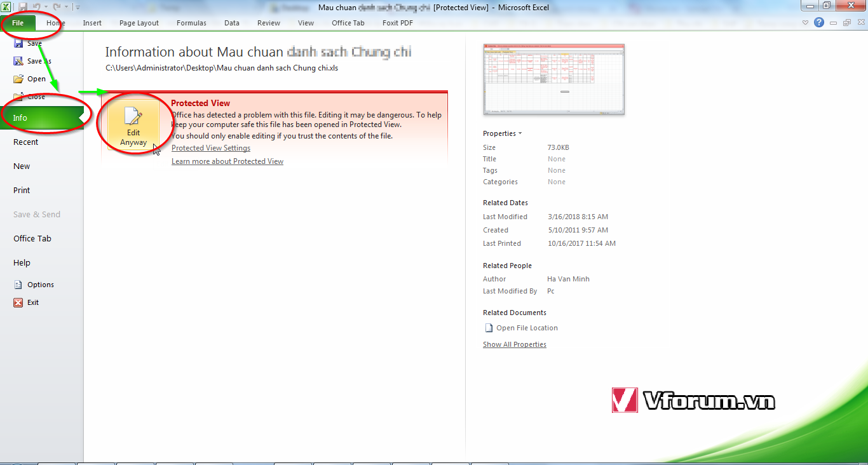
Task: Click Exit to quit Excel
Action: pyautogui.click(x=26, y=302)
